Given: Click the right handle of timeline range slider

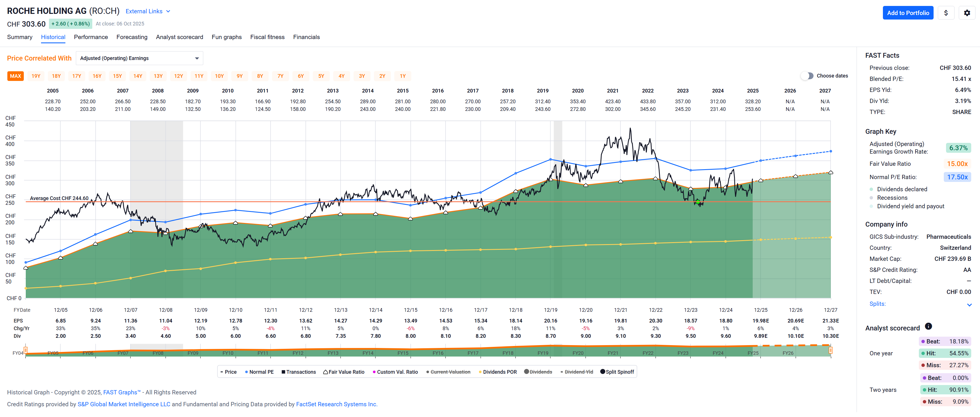Looking at the screenshot, I should 831,350.
